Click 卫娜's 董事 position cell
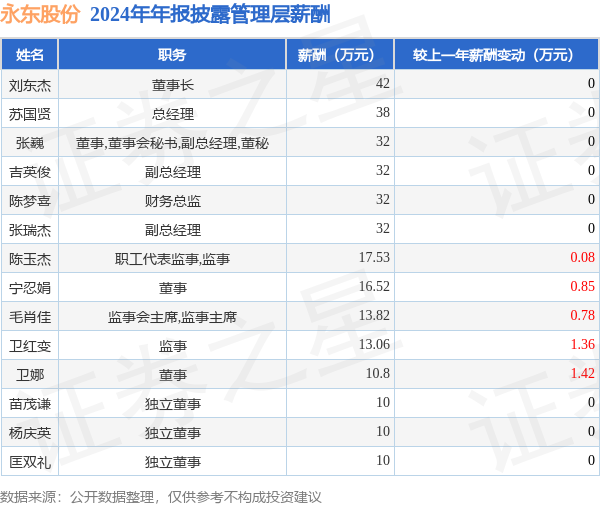 coord(173,375)
